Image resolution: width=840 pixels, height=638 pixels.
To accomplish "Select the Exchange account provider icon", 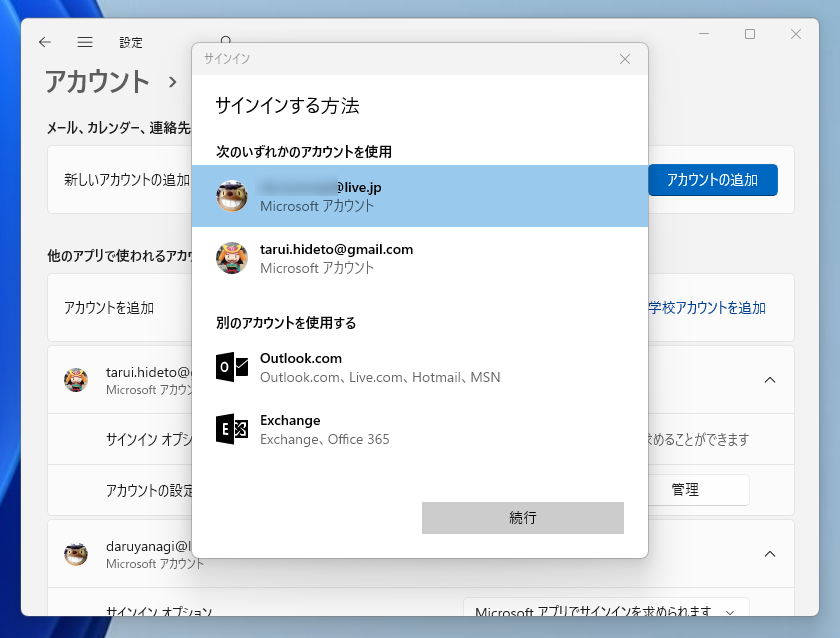I will (231, 427).
